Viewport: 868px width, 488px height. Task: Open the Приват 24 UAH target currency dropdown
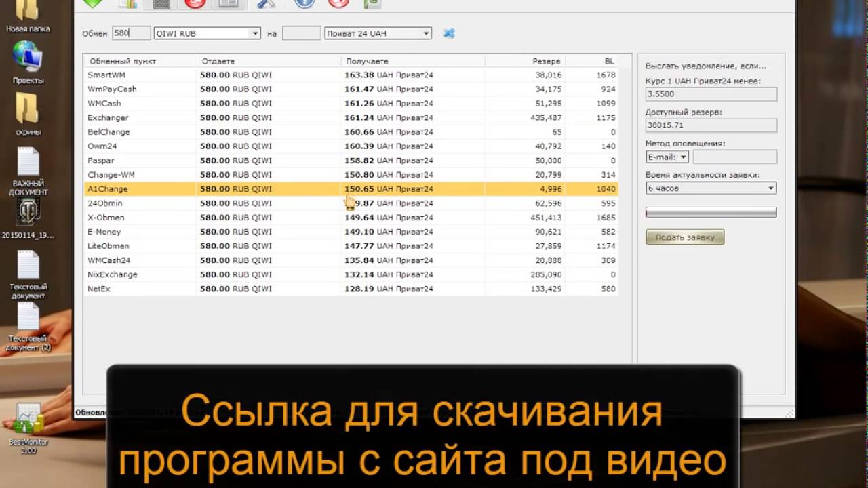pos(378,33)
